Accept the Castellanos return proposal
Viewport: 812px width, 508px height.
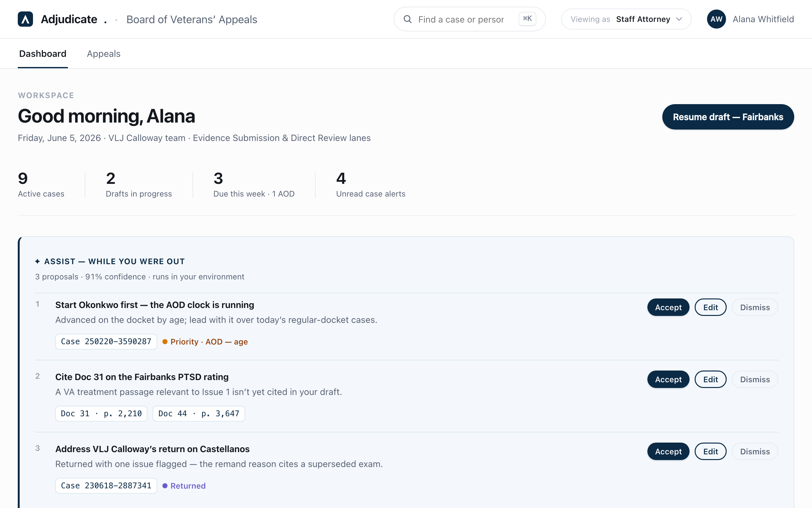(668, 451)
